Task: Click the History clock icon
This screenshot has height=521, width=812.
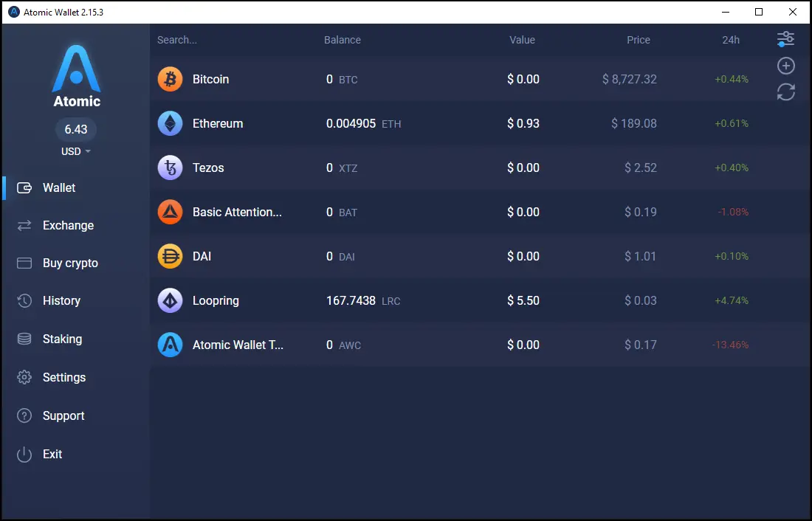Action: [x=24, y=301]
